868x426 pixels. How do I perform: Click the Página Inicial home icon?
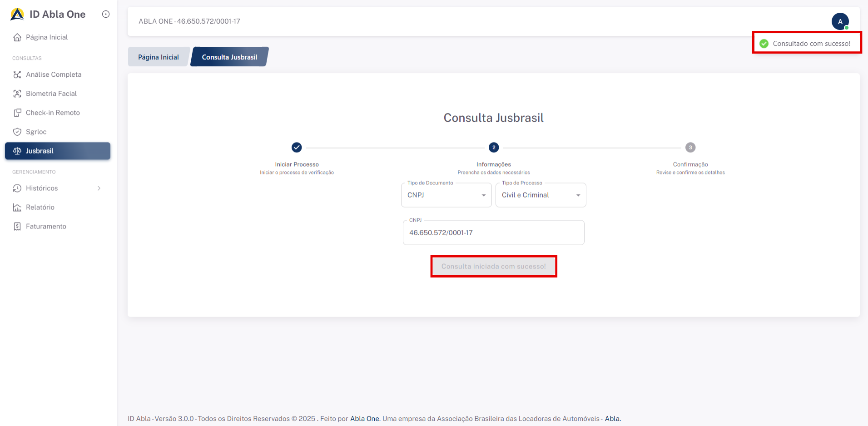[17, 37]
